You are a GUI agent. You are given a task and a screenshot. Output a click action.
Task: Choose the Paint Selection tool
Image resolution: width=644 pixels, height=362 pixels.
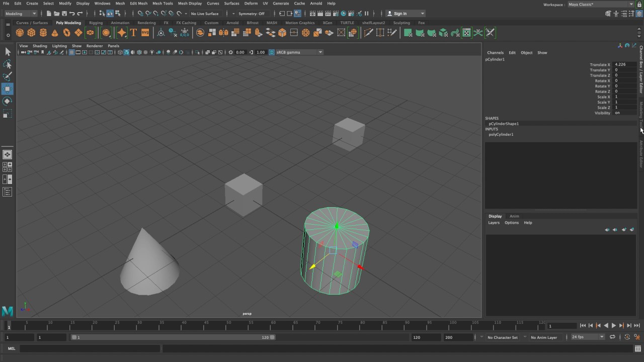[x=8, y=76]
